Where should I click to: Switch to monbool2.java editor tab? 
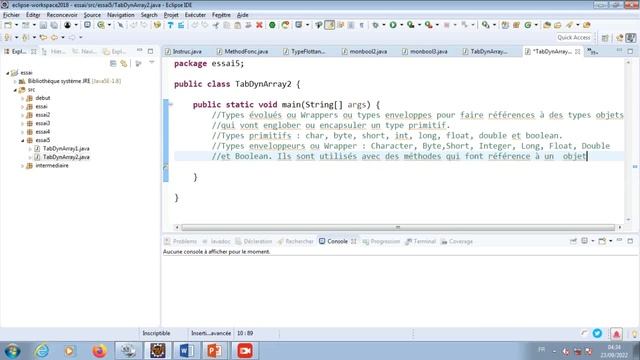(364, 51)
